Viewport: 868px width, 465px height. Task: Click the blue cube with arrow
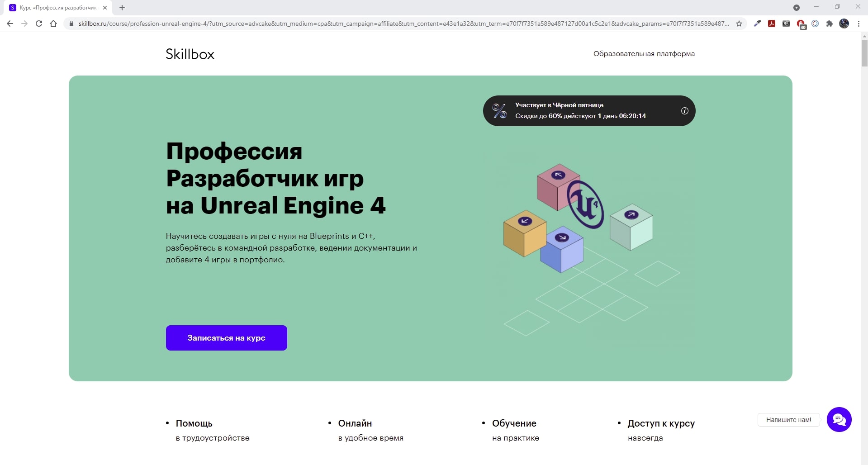tap(561, 249)
